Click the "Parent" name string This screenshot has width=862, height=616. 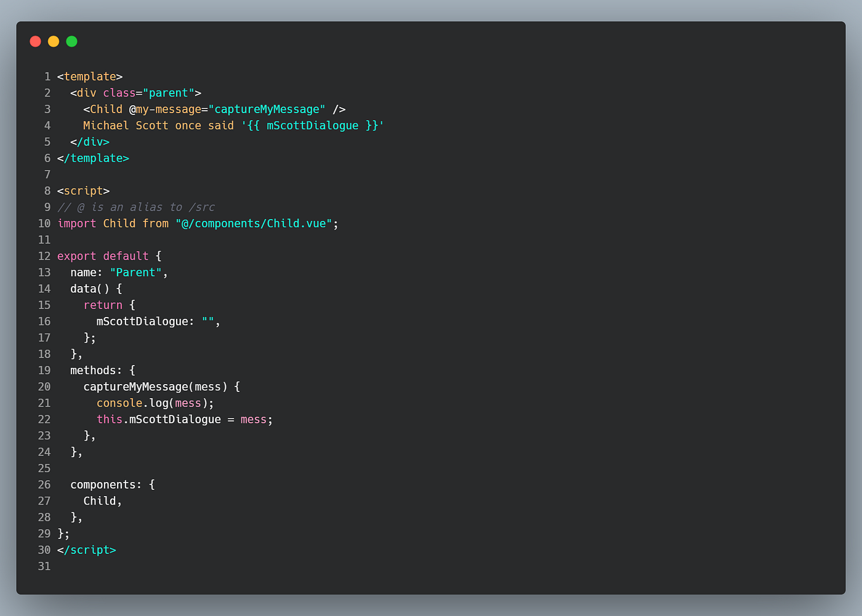tap(136, 272)
